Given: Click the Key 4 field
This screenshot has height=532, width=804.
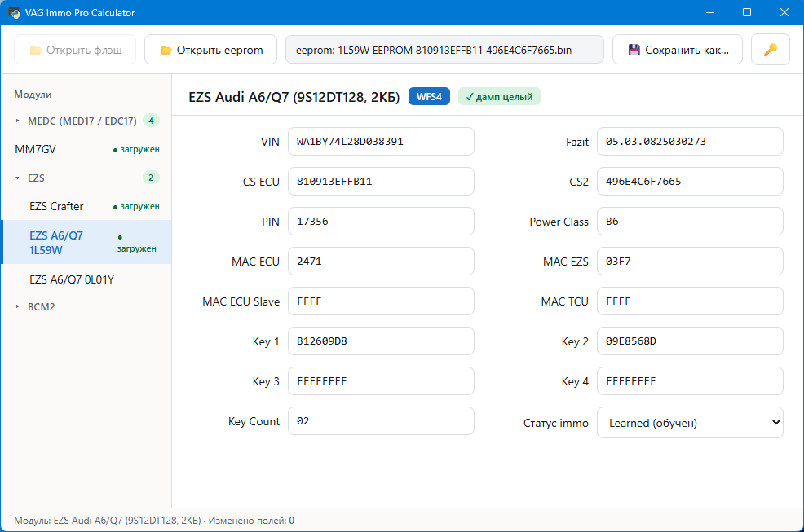Looking at the screenshot, I should click(690, 381).
